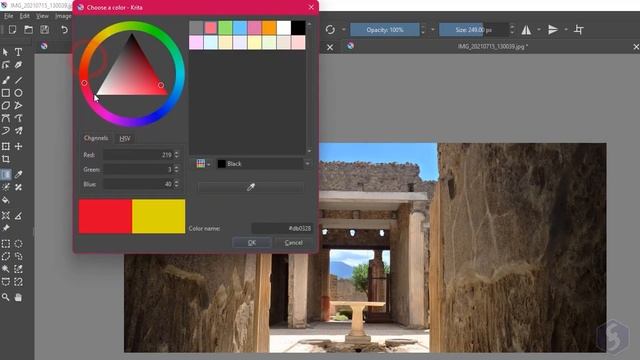Open the File menu

[x=9, y=16]
